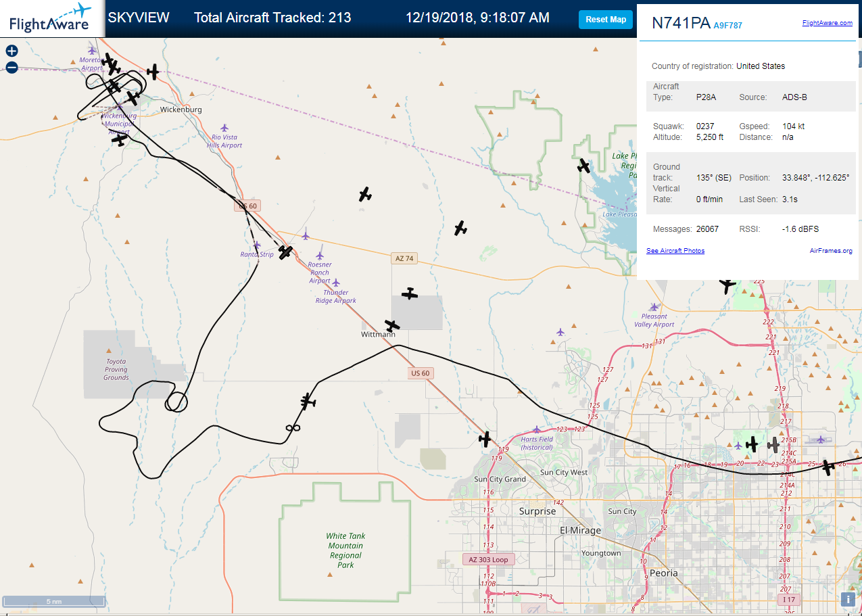Click the Reset Map button
Image resolution: width=862 pixels, height=616 pixels.
(x=606, y=20)
